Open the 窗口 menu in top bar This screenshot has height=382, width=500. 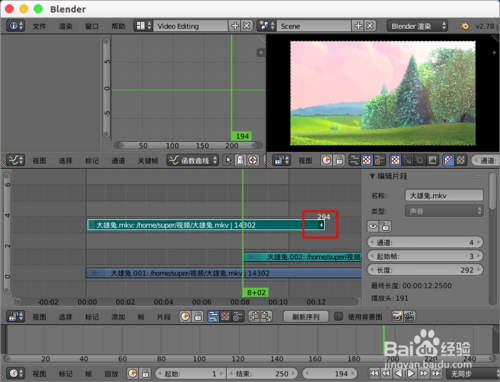pos(92,26)
